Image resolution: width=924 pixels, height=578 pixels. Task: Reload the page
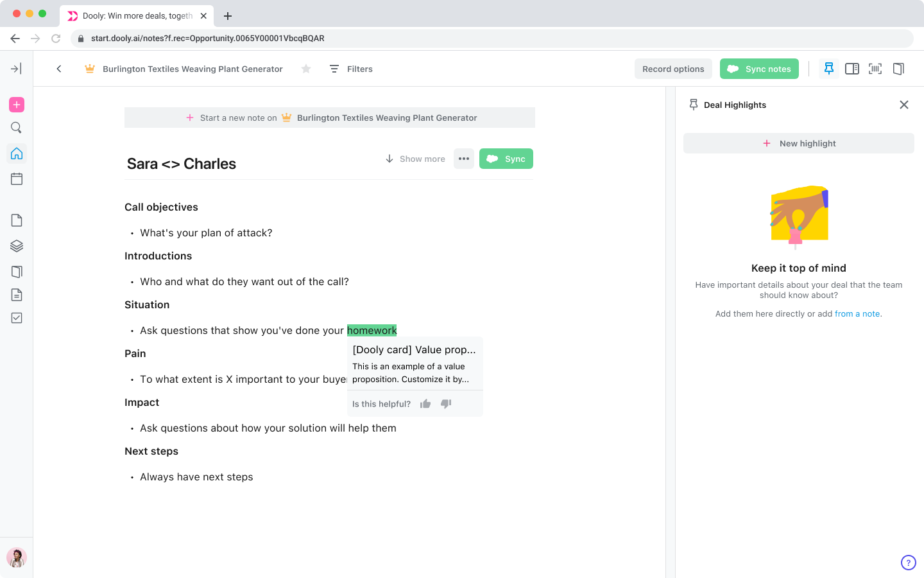pos(56,39)
